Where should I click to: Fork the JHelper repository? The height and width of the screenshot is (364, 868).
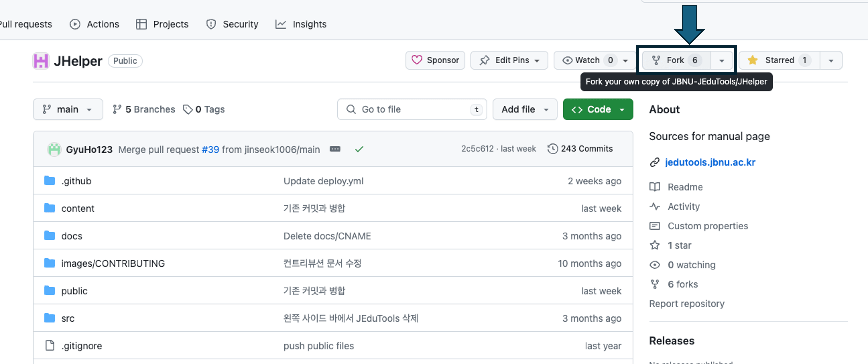point(676,60)
